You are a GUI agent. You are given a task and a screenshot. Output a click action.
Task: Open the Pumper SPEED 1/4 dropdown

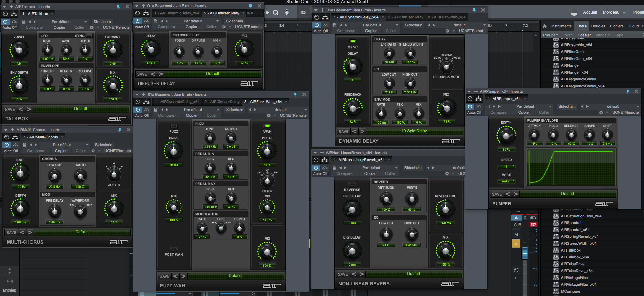(x=506, y=167)
